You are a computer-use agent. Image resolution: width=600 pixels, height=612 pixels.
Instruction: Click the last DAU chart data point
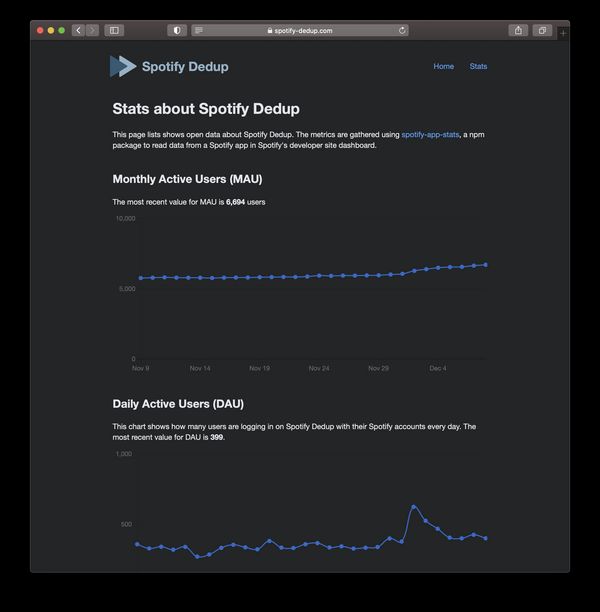486,538
